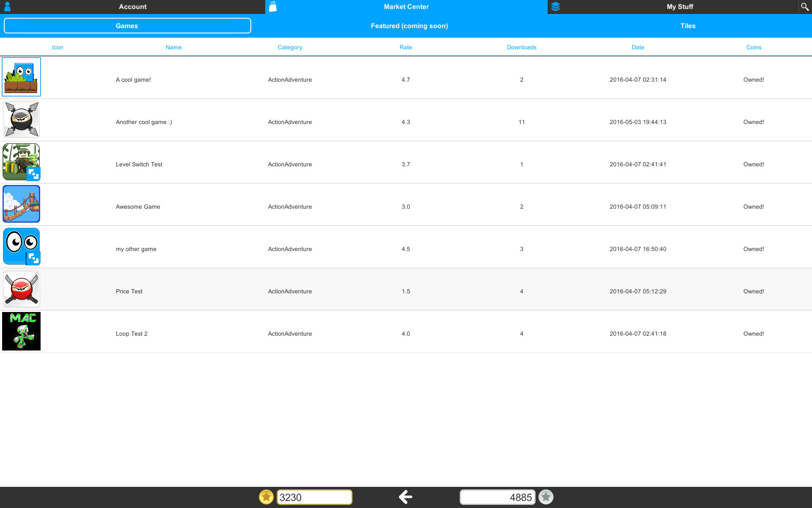This screenshot has height=508, width=812.
Task: Open the 'A cool game!' icon thumbnail
Action: tap(21, 77)
